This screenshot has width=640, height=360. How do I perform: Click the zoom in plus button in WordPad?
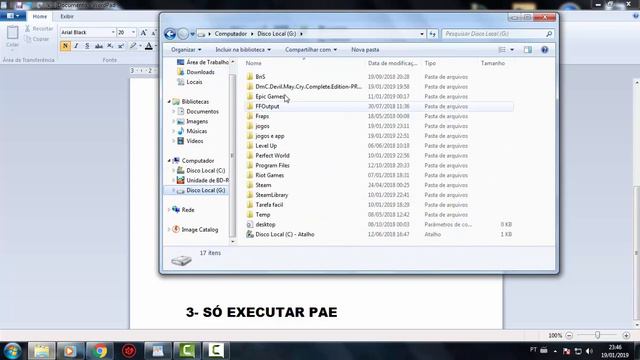(x=627, y=336)
